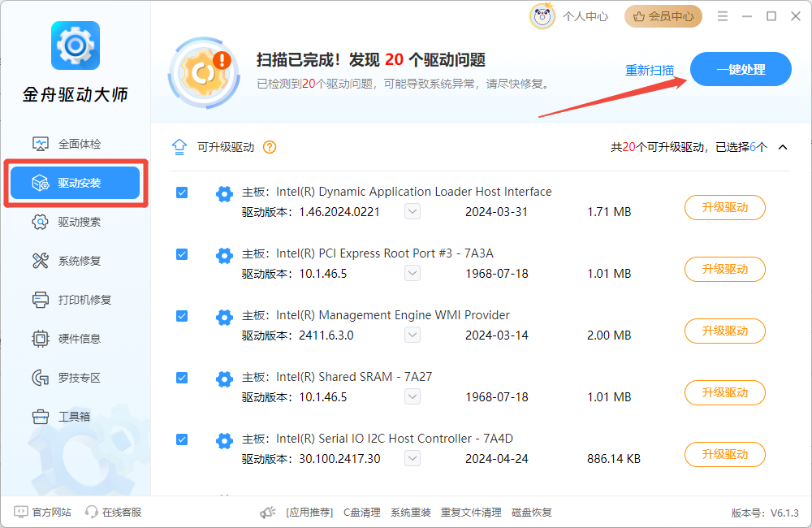Click the 工具箱 toolbox icon

pyautogui.click(x=41, y=417)
